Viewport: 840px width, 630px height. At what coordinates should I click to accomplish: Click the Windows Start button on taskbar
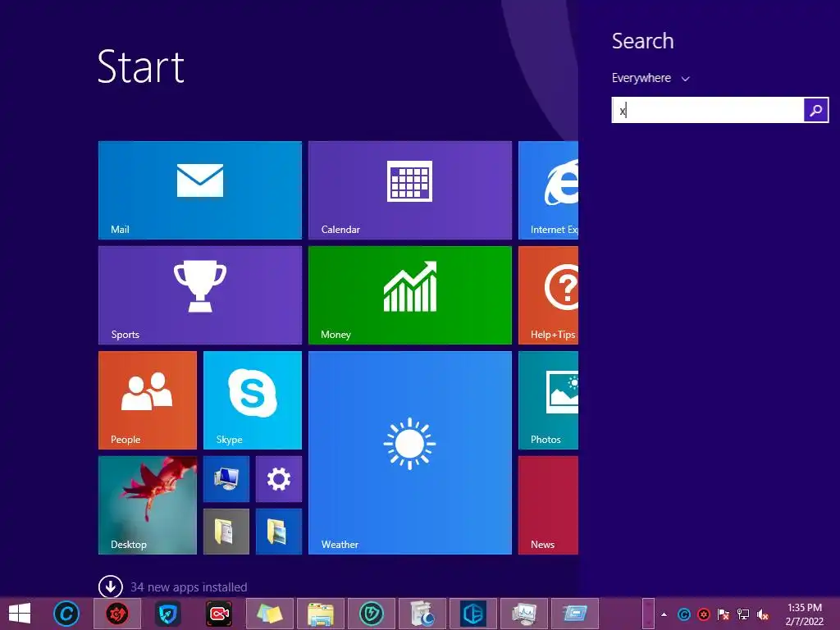pos(20,614)
